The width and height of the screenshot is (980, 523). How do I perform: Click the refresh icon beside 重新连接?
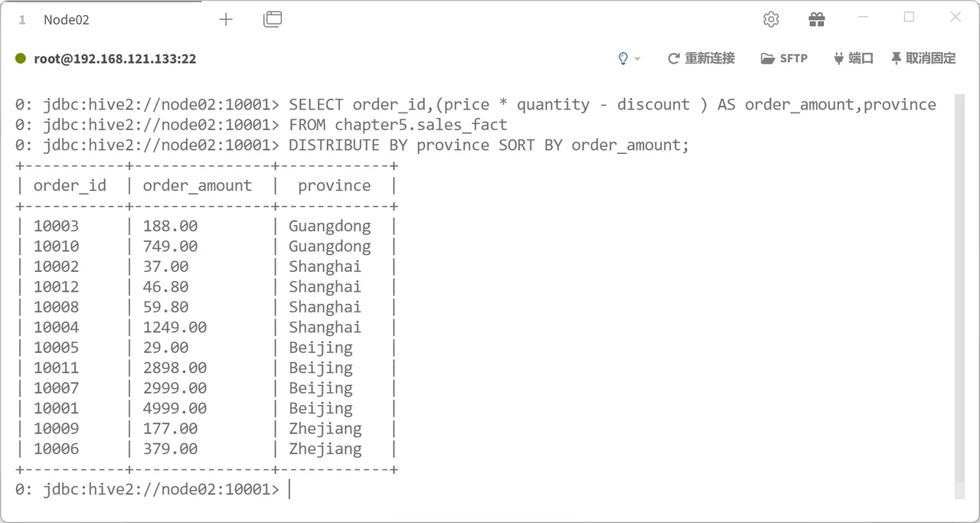[674, 58]
